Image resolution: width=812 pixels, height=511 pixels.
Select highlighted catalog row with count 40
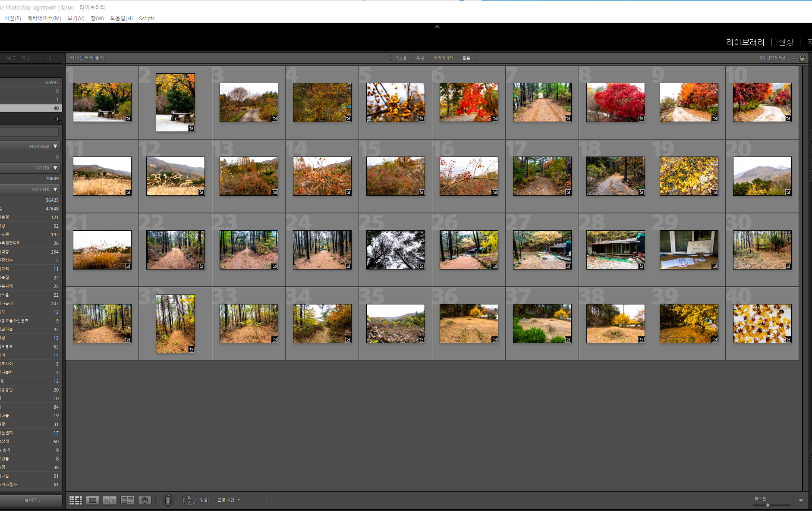(31, 108)
